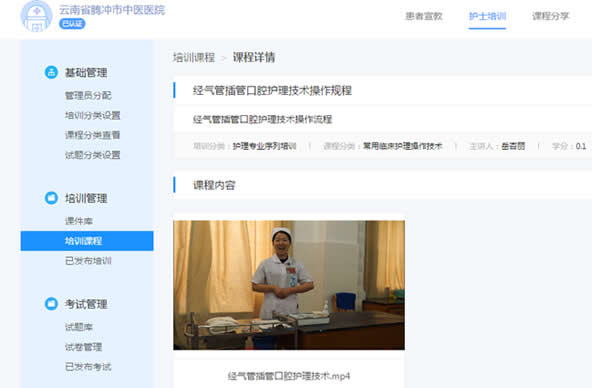Click 课程详情 breadcrumb text
Image resolution: width=592 pixels, height=388 pixels.
tap(254, 57)
